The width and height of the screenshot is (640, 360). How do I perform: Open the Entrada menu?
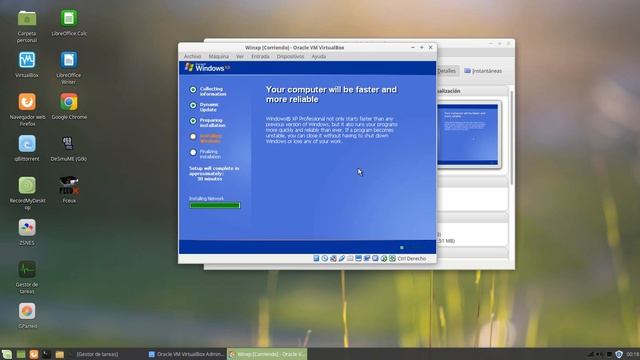click(260, 56)
